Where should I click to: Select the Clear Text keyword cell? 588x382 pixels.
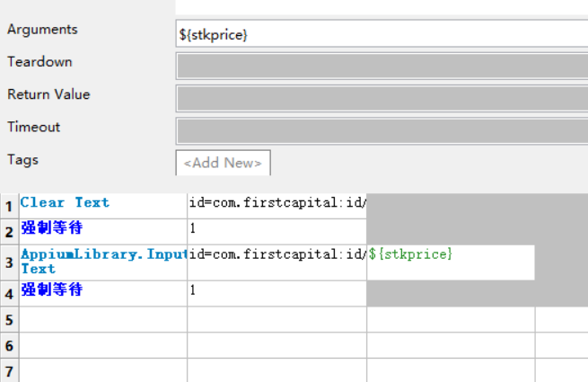point(103,206)
